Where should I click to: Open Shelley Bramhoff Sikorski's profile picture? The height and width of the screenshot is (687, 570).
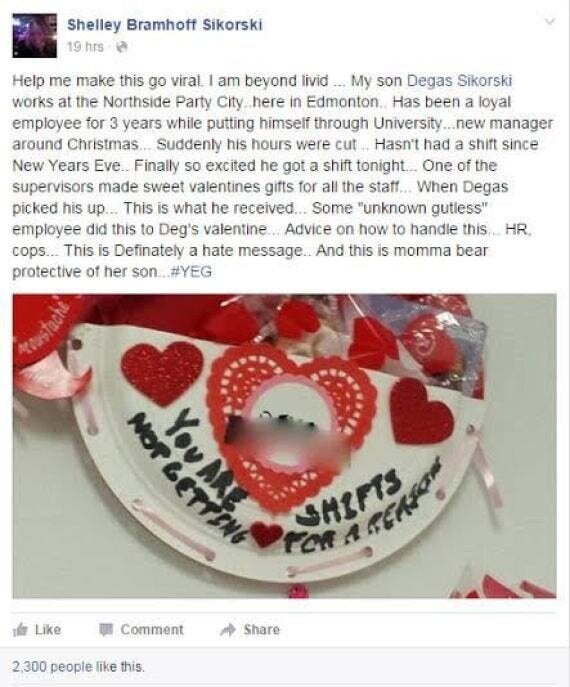coord(35,35)
